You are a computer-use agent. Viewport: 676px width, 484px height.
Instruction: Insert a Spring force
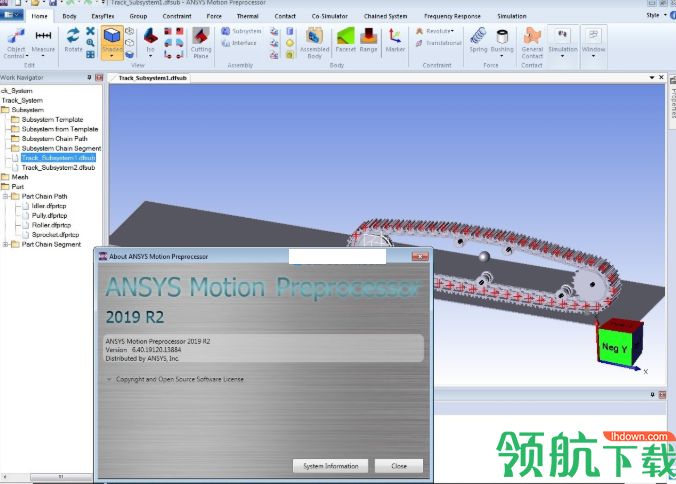[x=478, y=40]
